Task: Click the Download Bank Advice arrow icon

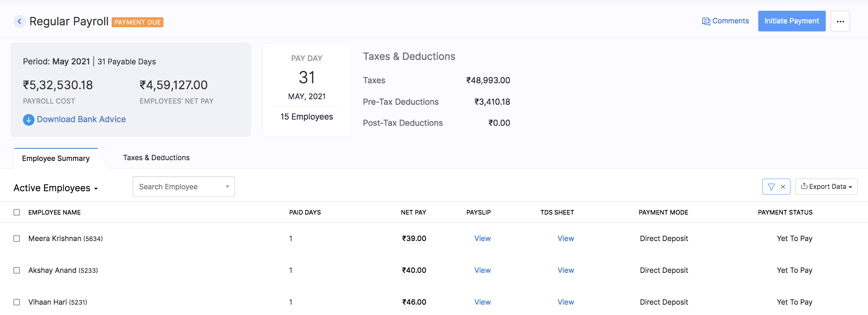Action: (x=29, y=120)
